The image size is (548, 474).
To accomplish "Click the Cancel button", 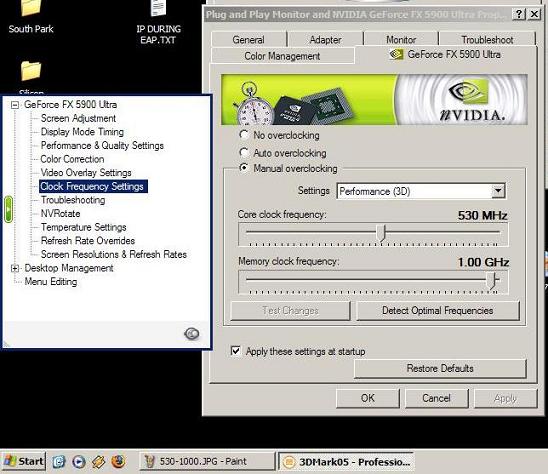I will 436,398.
